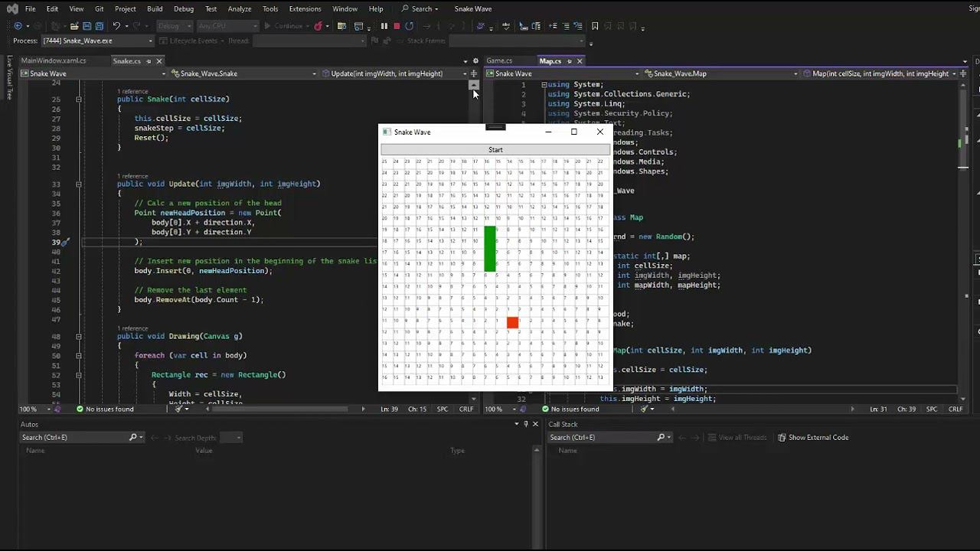The height and width of the screenshot is (551, 980).
Task: Stop debugging with the red square
Action: (397, 26)
